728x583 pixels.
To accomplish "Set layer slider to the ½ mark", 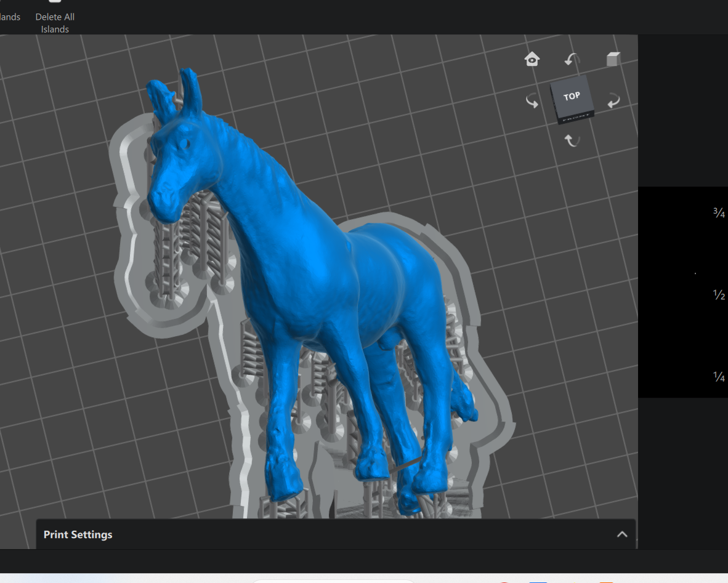I will pos(719,295).
